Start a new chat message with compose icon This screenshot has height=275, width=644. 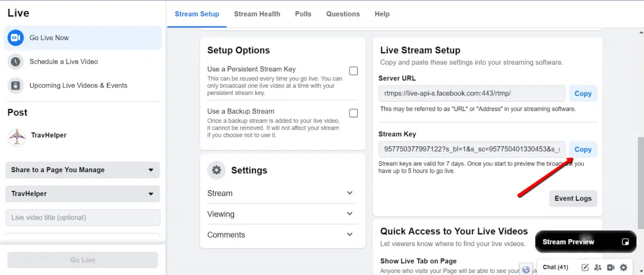point(585,267)
